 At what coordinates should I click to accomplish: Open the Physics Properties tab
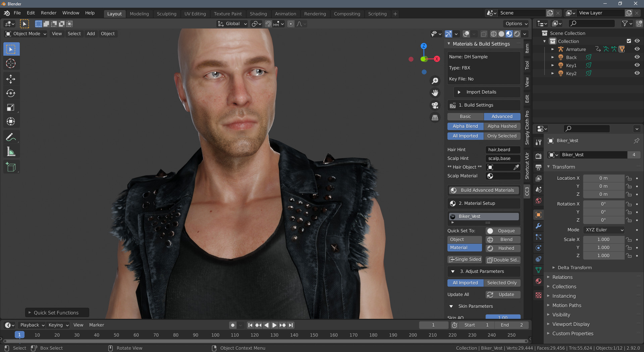click(538, 248)
